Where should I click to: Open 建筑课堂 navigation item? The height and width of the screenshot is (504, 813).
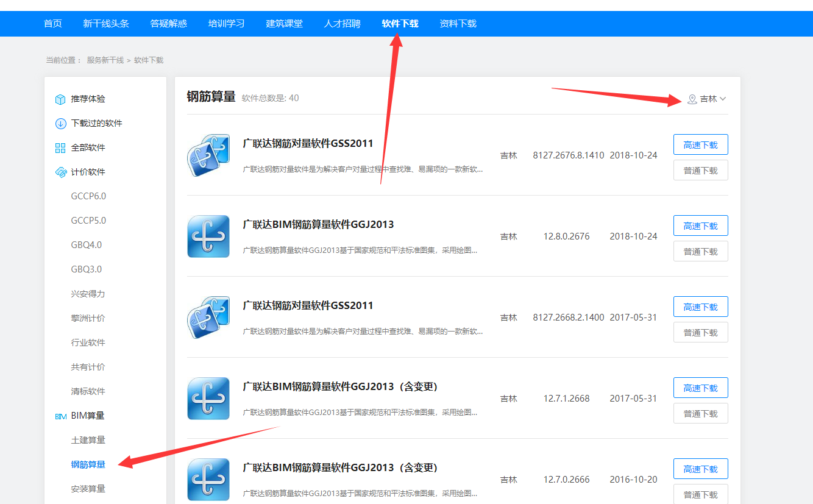tap(285, 24)
